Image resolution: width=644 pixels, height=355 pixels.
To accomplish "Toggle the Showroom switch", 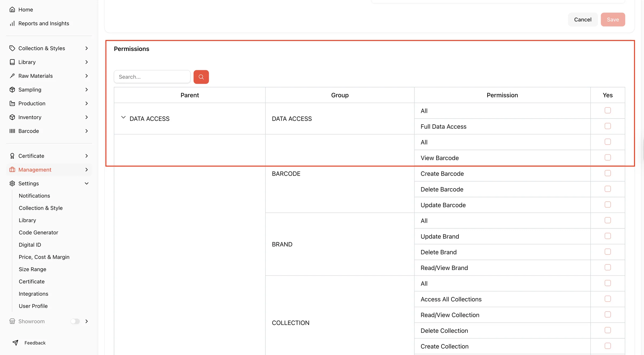I will (75, 321).
